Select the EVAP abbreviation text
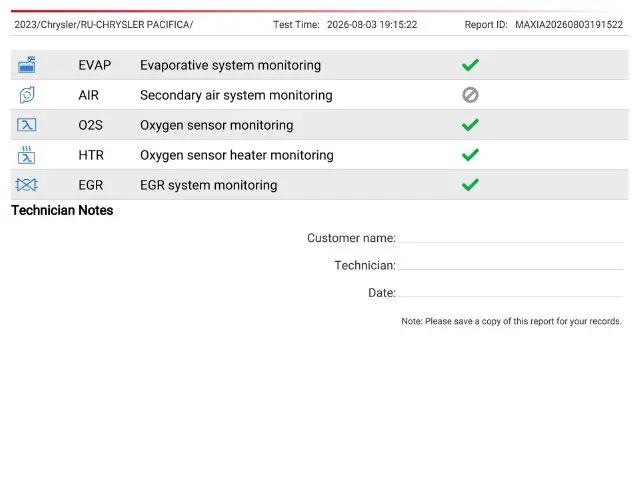Image resolution: width=640 pixels, height=480 pixels. coord(95,65)
